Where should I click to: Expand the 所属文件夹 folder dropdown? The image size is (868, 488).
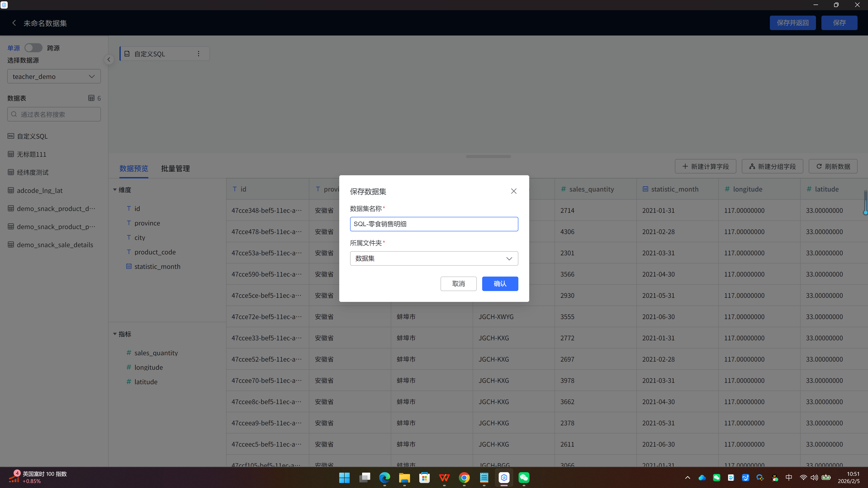click(x=434, y=258)
